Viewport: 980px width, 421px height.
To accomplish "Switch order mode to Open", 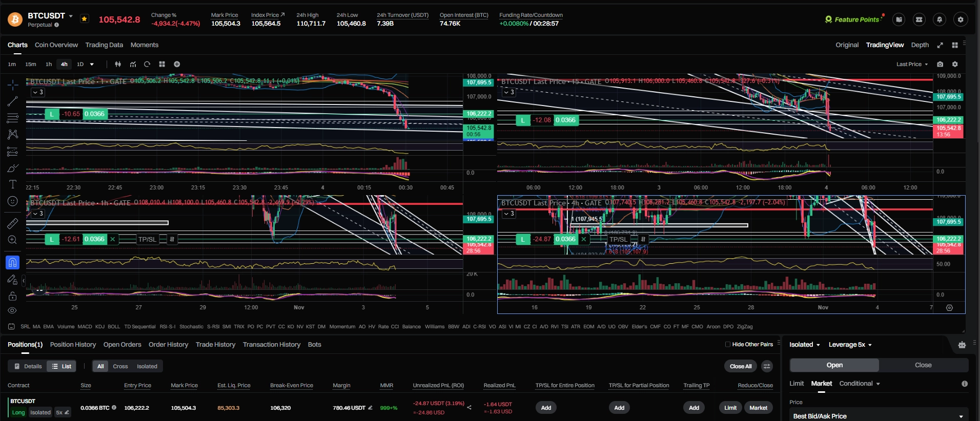I will coord(834,365).
